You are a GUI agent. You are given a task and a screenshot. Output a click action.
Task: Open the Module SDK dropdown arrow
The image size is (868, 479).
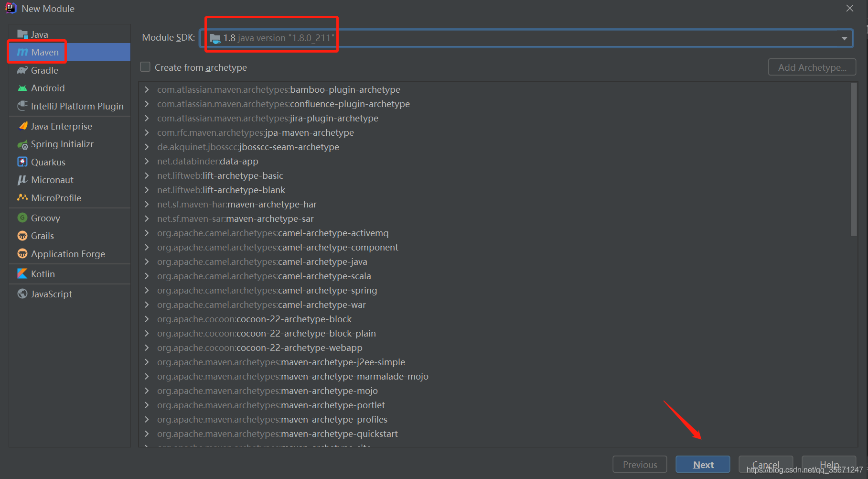[844, 38]
